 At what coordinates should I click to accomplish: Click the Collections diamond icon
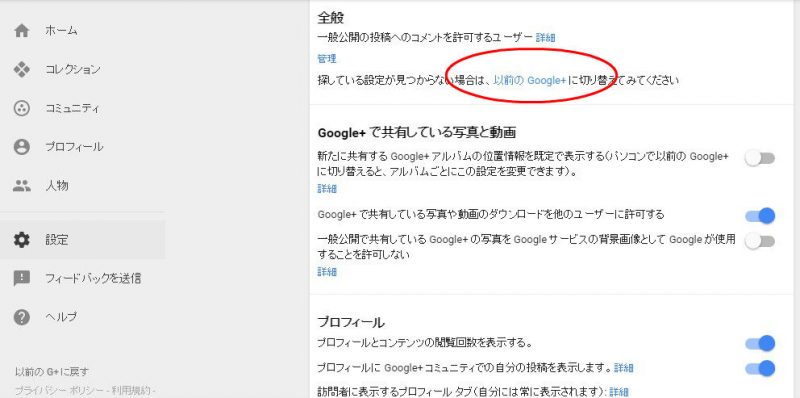(21, 69)
